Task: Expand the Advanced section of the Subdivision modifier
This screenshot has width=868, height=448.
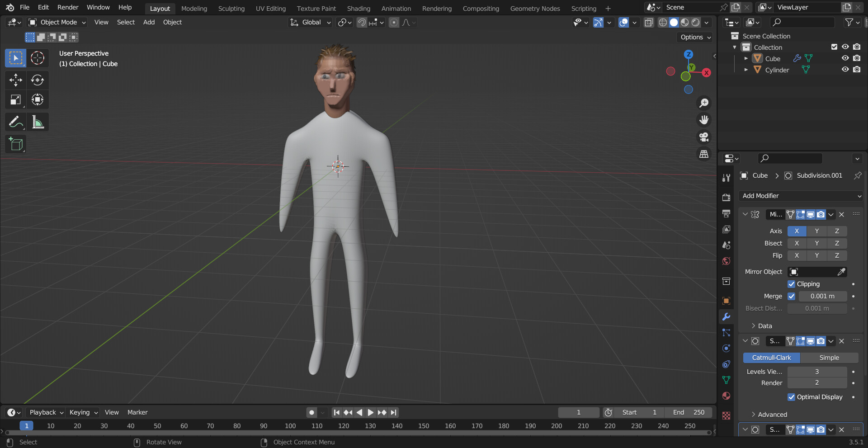Action: 771,414
